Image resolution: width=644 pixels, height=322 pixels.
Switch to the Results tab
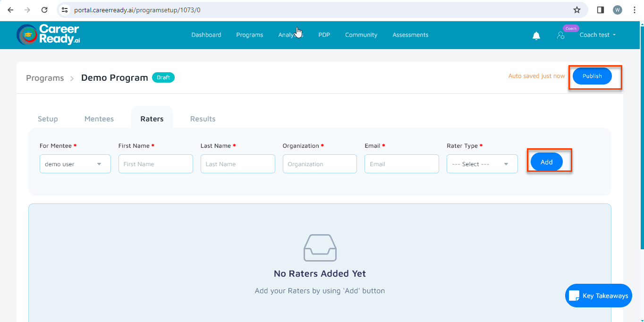click(203, 119)
